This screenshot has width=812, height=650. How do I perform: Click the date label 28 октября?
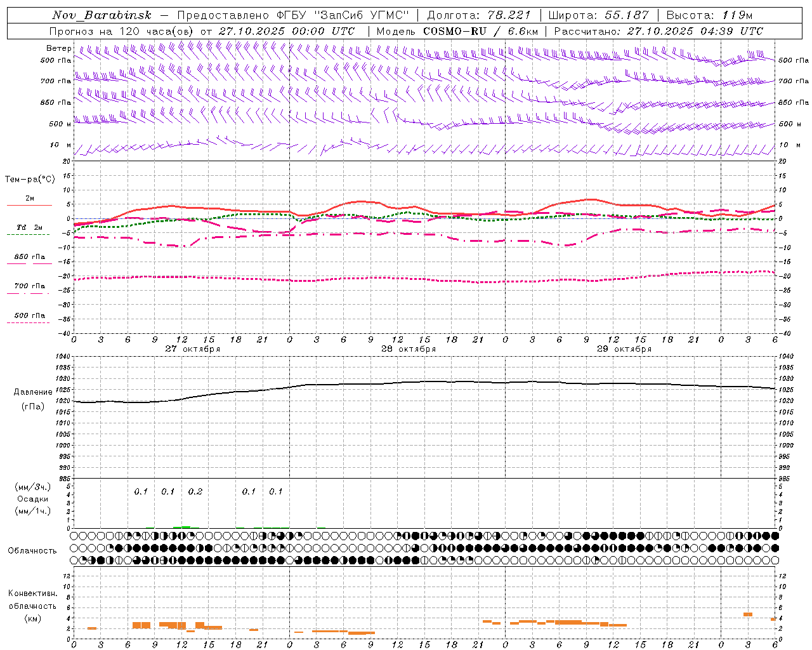tap(409, 349)
